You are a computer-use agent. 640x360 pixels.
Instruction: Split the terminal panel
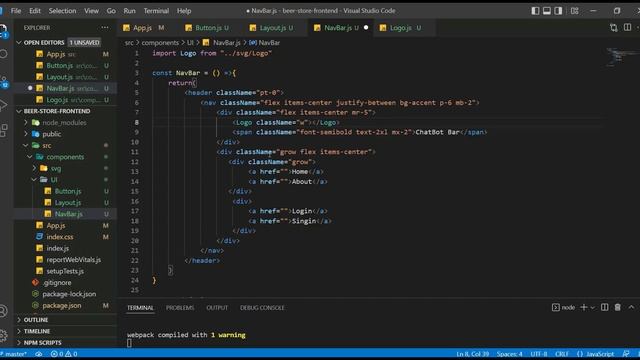(604, 307)
